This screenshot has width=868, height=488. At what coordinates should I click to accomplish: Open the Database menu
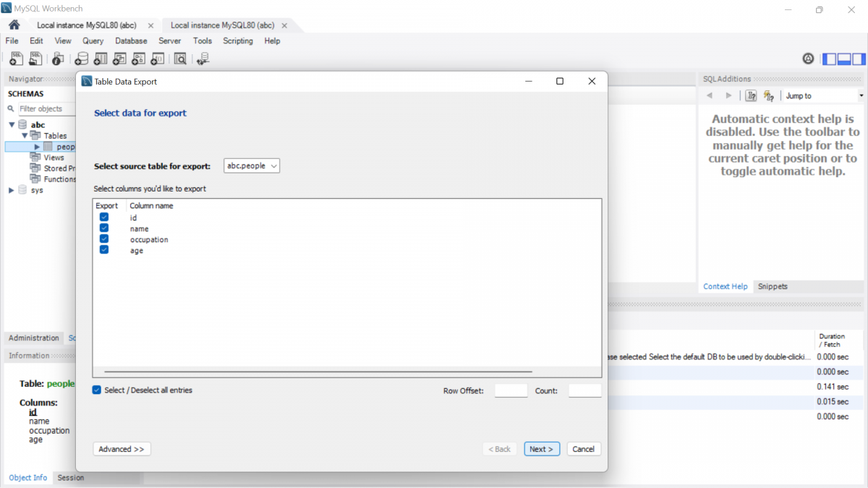tap(131, 41)
